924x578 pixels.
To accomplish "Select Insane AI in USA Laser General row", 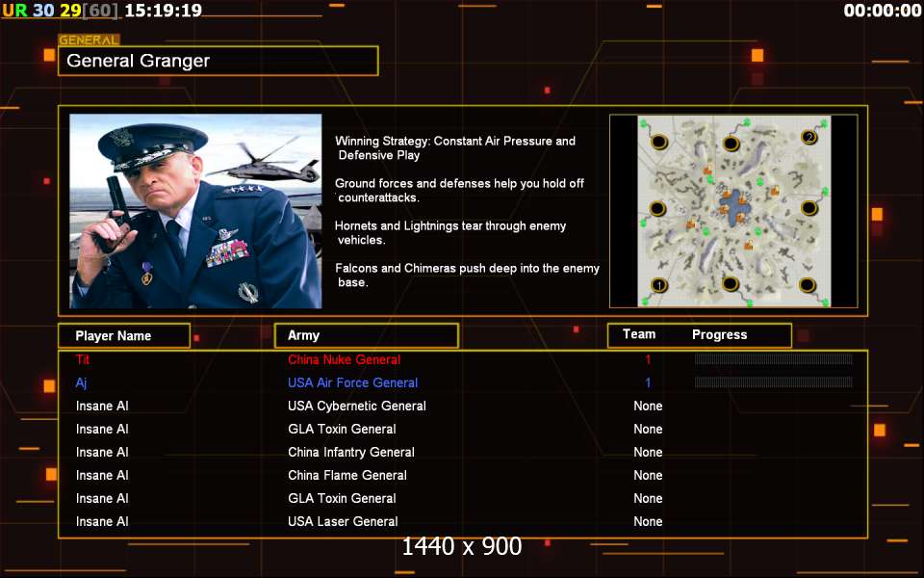I will (x=102, y=521).
